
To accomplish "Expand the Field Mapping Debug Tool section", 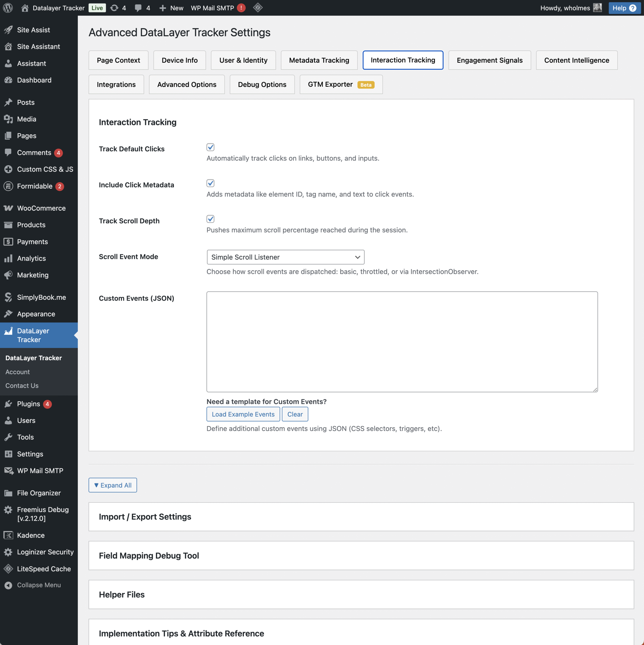I will 361,556.
